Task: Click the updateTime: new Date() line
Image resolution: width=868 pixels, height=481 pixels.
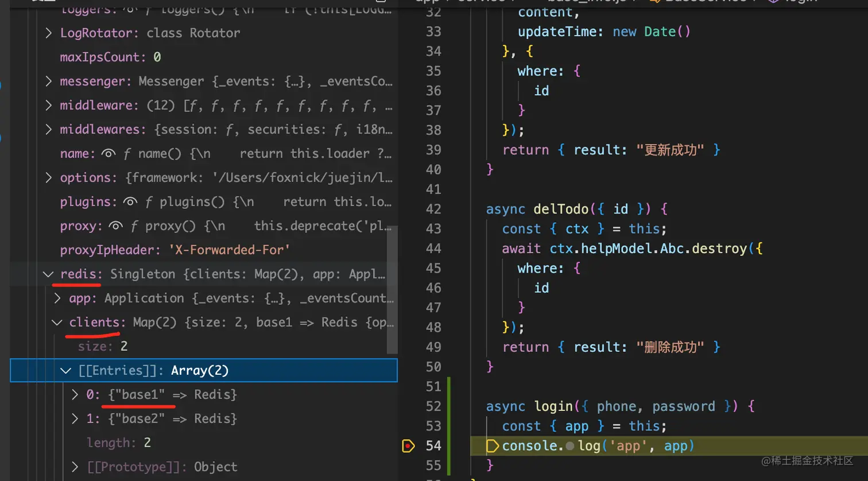Action: click(604, 32)
